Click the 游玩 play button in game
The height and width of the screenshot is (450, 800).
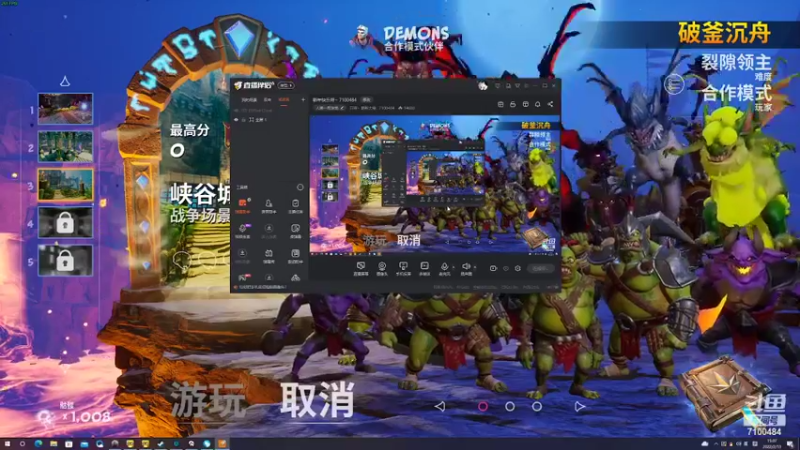208,401
